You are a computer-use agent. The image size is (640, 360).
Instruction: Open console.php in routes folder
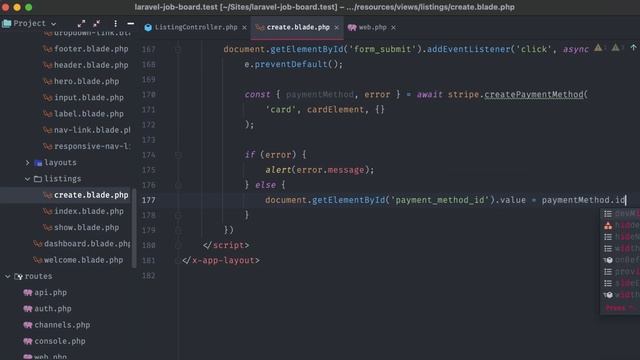60,341
